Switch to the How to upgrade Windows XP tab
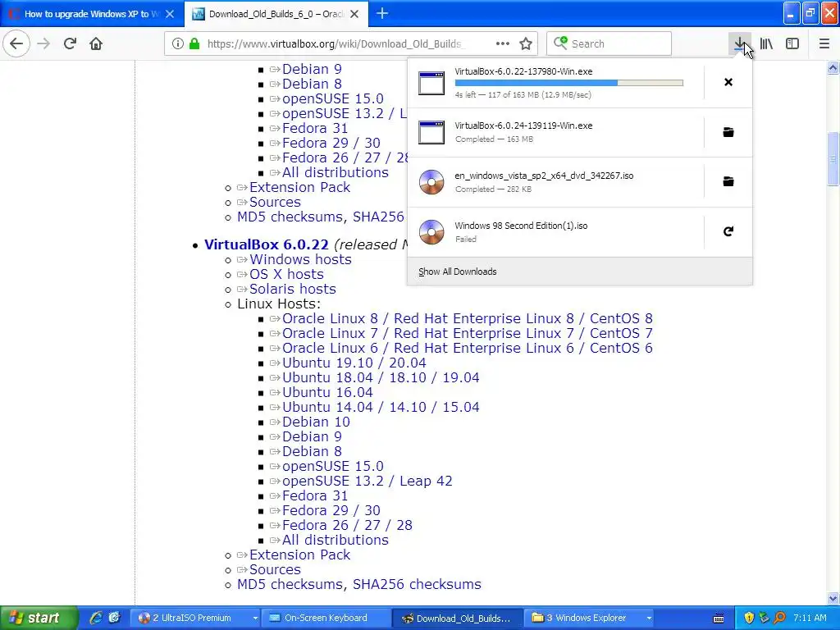Image resolution: width=840 pixels, height=630 pixels. [92, 14]
